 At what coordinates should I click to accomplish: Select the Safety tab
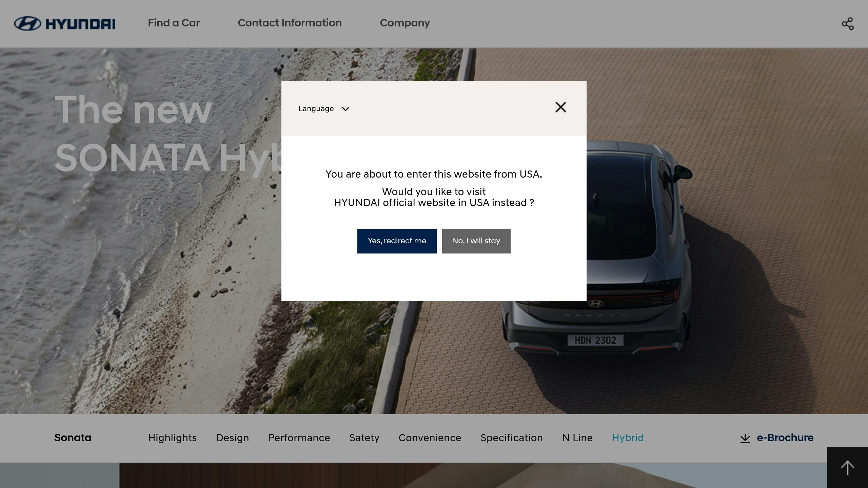[364, 438]
